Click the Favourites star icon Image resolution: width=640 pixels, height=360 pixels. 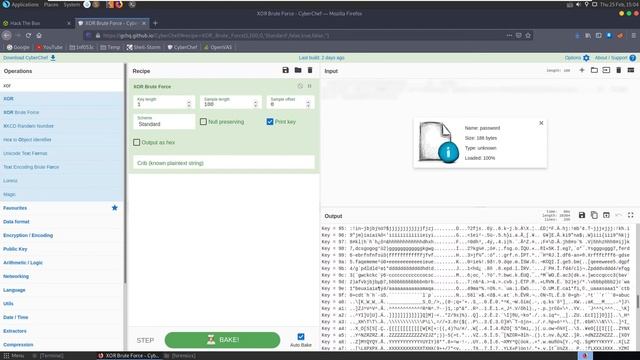tap(115, 208)
